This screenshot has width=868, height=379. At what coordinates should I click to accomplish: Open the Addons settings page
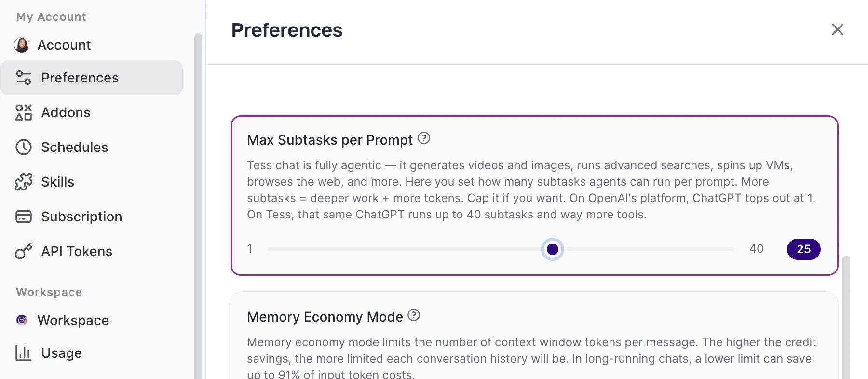coord(66,112)
